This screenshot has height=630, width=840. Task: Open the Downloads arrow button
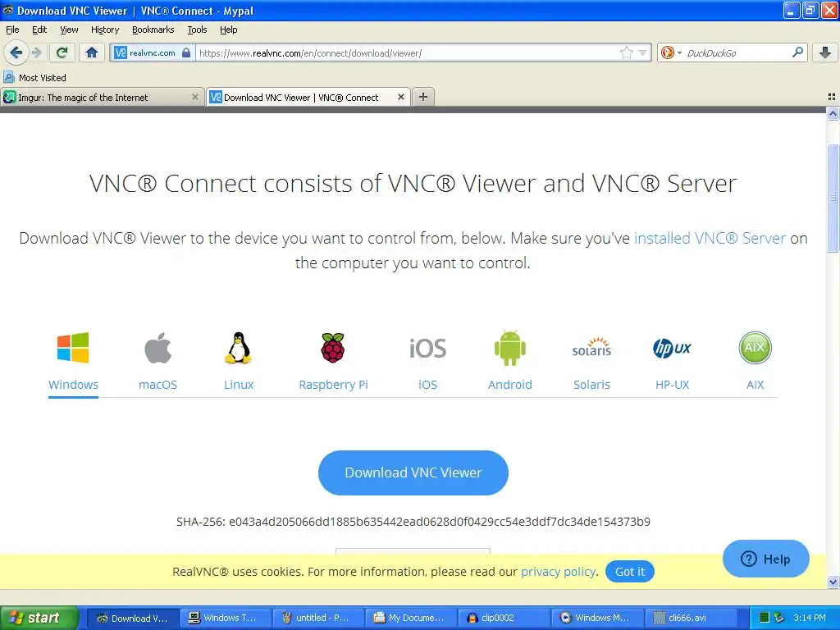[x=825, y=52]
